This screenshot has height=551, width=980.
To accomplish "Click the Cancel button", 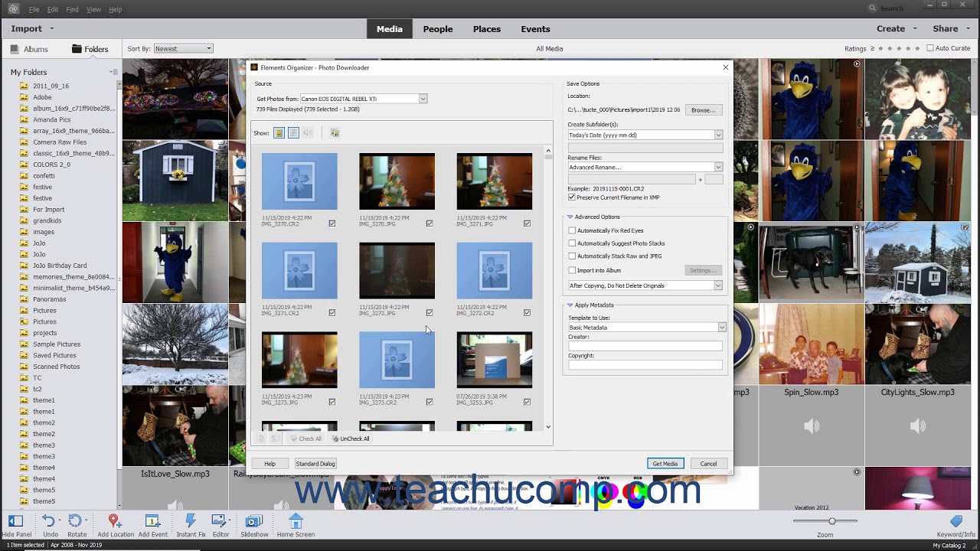I will [x=708, y=464].
